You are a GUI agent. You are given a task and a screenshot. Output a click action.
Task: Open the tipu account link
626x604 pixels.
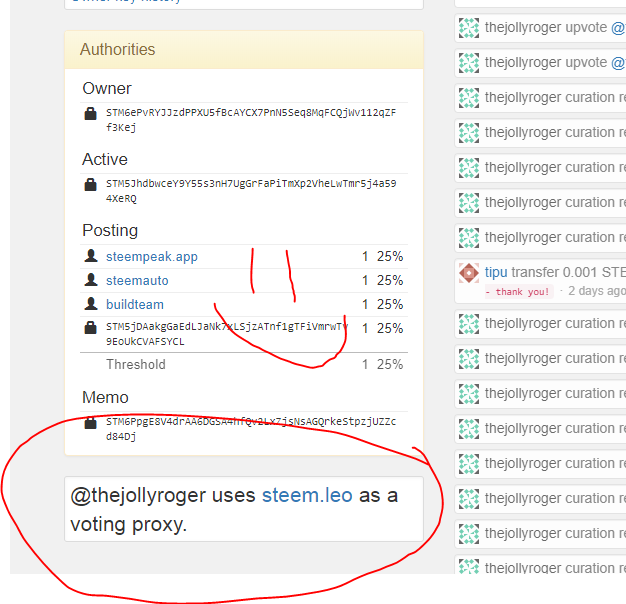click(x=496, y=272)
